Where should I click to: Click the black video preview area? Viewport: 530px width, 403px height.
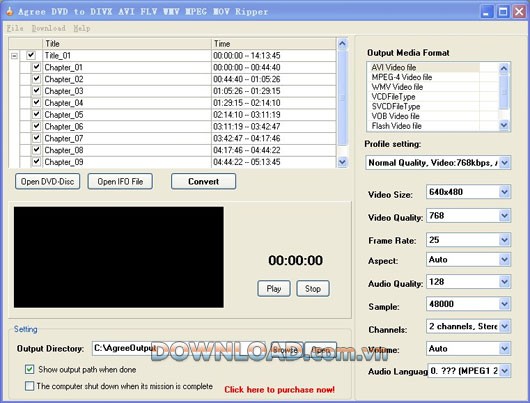(119, 257)
